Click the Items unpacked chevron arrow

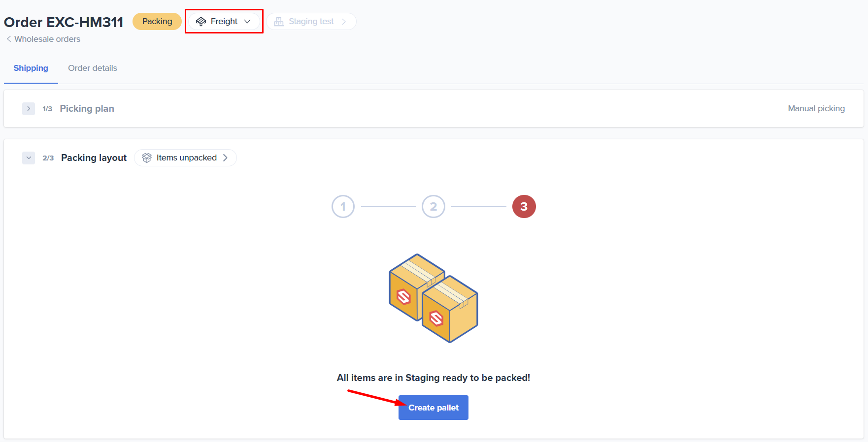(225, 158)
